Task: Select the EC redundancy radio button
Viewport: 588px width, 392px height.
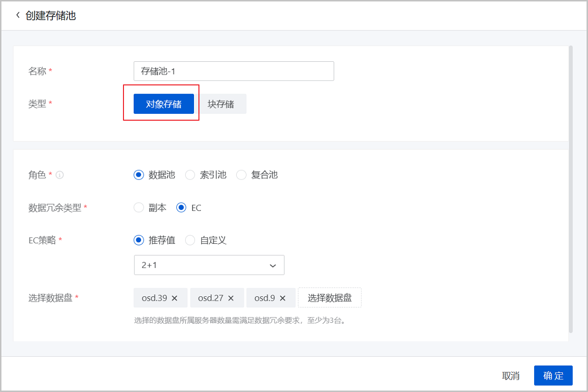Action: click(181, 208)
